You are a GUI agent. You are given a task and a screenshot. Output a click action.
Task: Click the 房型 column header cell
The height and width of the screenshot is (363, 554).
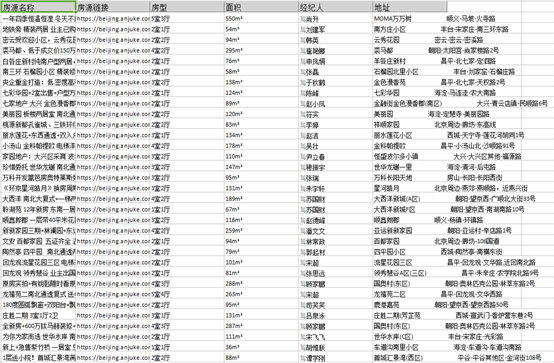(x=187, y=7)
